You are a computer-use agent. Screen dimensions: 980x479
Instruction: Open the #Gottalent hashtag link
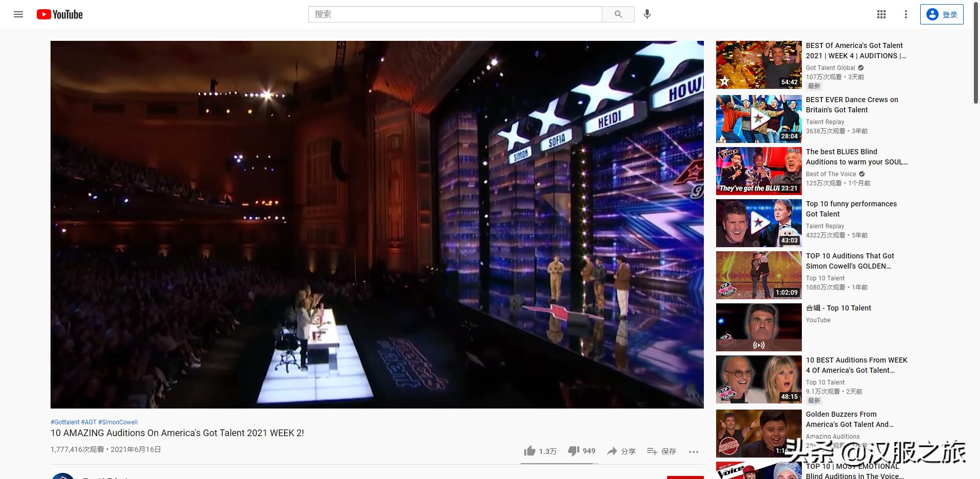click(65, 422)
